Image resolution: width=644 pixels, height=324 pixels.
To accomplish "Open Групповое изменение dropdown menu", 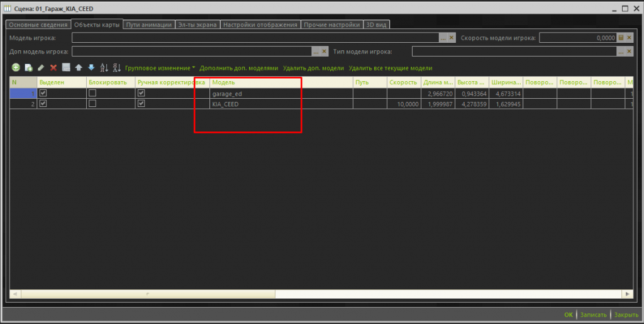I will pyautogui.click(x=160, y=68).
